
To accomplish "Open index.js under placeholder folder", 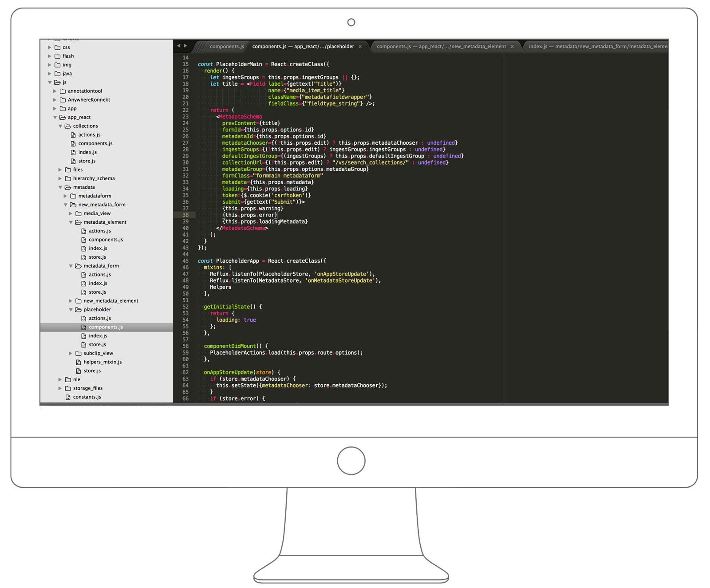I will (x=98, y=336).
